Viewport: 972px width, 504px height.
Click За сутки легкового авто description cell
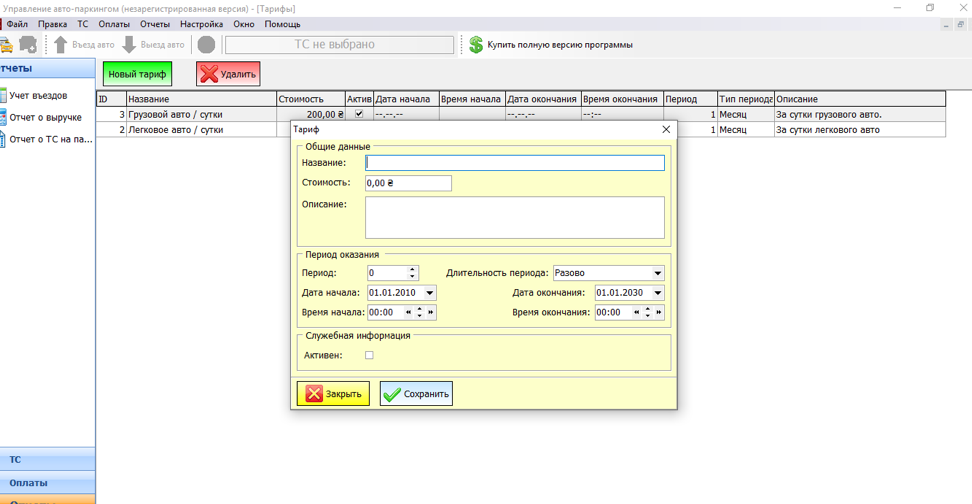point(860,130)
